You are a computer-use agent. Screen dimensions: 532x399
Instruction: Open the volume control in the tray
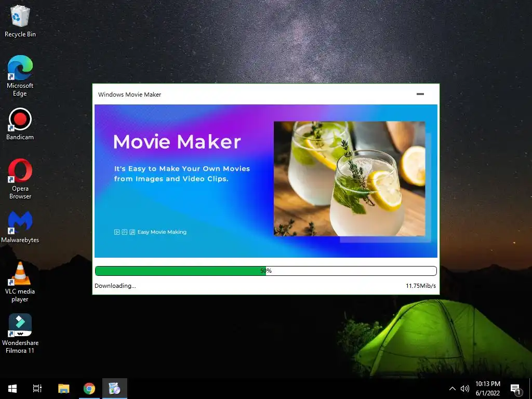[x=465, y=389]
